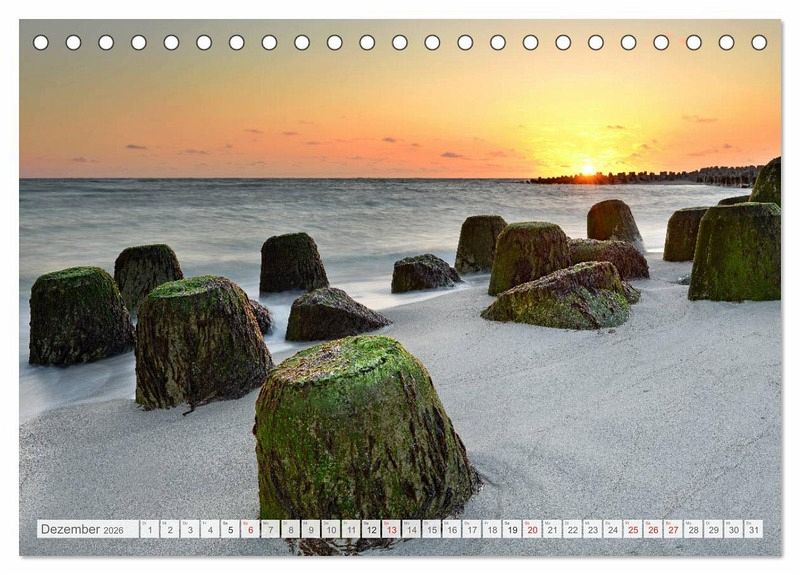Viewport: 800px width, 575px height.
Task: Click day 30 in the date row
Action: coord(734,529)
